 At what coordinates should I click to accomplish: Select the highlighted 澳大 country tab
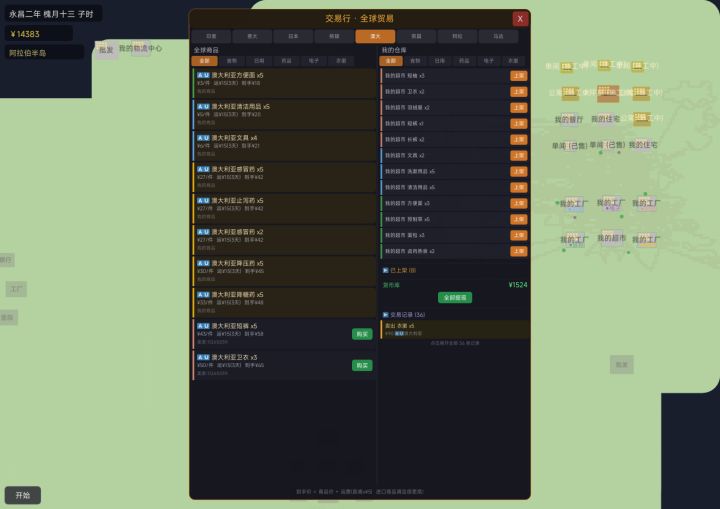375,36
